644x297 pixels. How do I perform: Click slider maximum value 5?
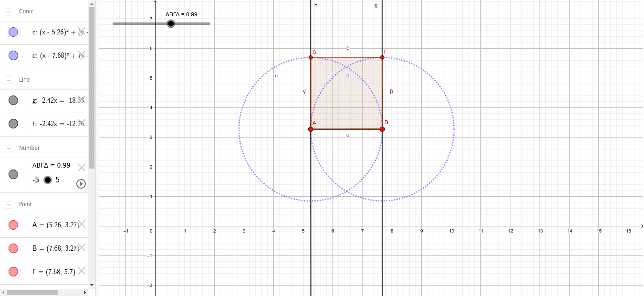tap(58, 180)
